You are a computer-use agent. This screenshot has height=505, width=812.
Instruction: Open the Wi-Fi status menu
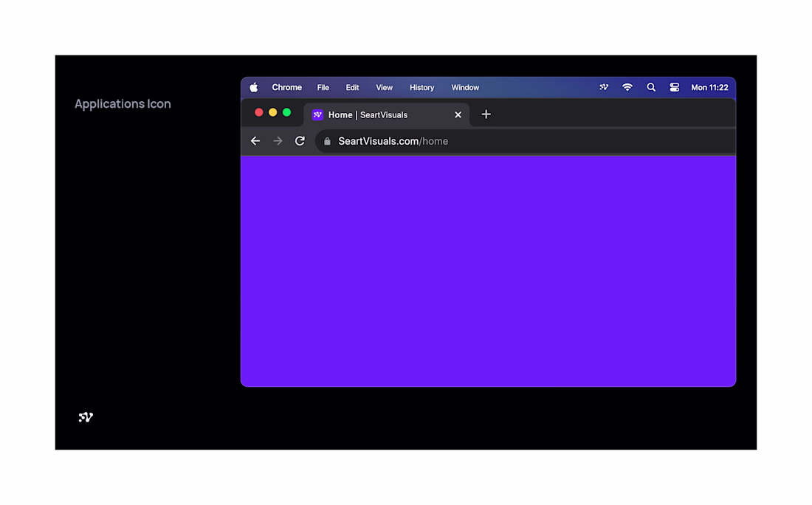point(627,88)
